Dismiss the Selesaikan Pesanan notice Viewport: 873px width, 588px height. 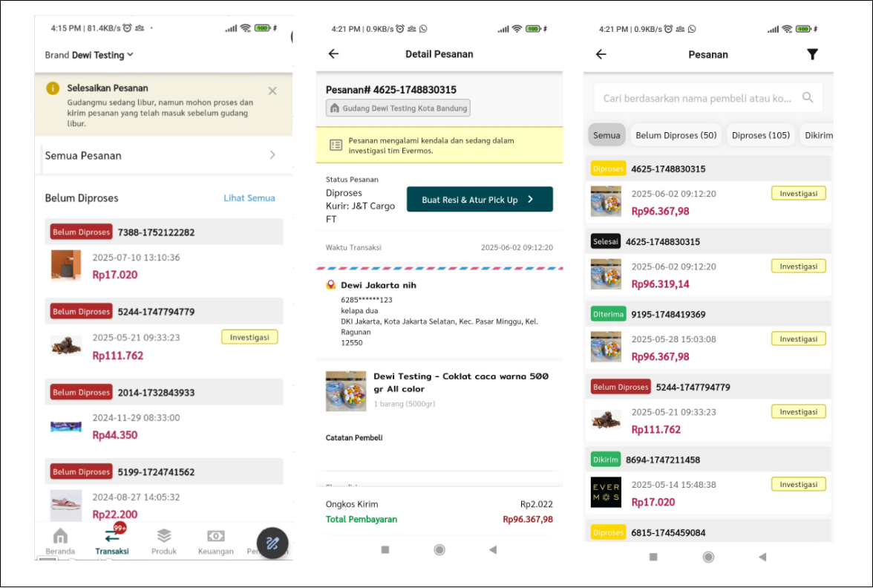[272, 91]
